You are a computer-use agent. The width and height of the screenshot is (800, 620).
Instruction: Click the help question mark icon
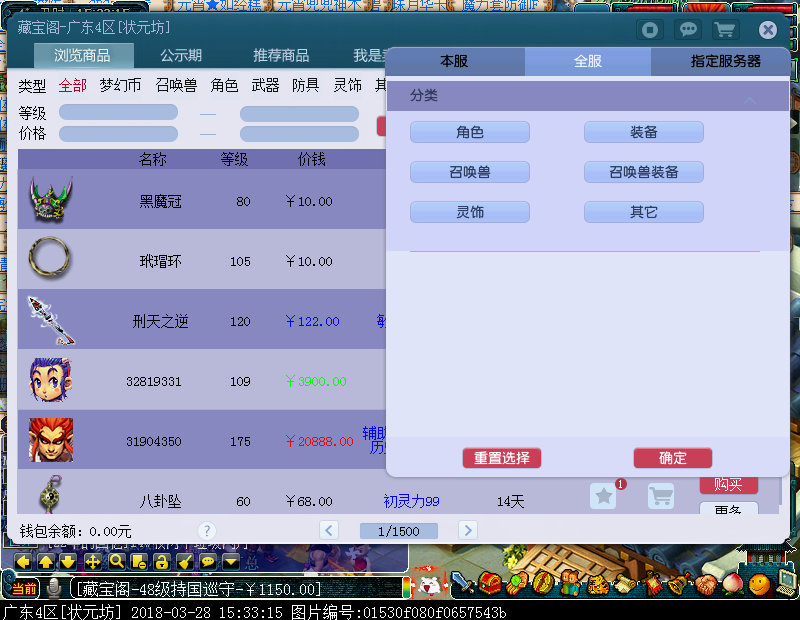click(207, 531)
